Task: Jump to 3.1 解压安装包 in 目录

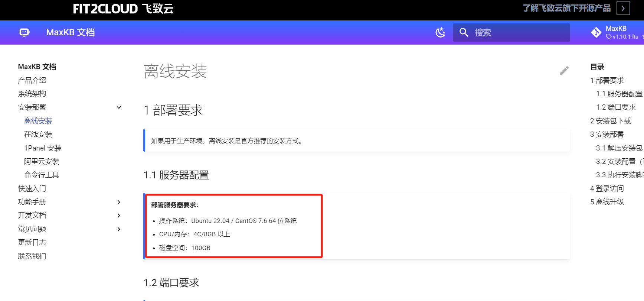Action: 619,148
